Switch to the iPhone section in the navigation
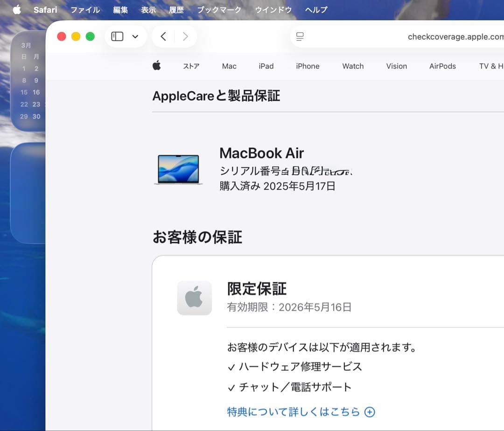The height and width of the screenshot is (431, 504). [308, 66]
